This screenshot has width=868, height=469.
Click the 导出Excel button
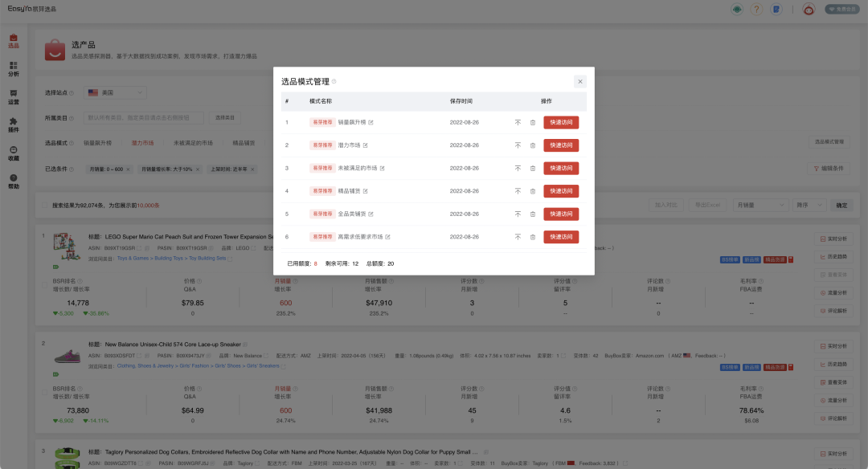coord(708,206)
